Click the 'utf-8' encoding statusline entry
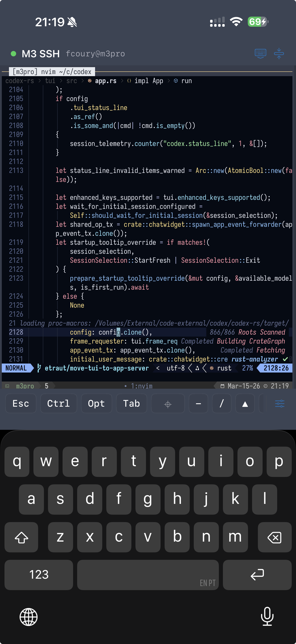Image resolution: width=296 pixels, height=644 pixels. tap(176, 368)
